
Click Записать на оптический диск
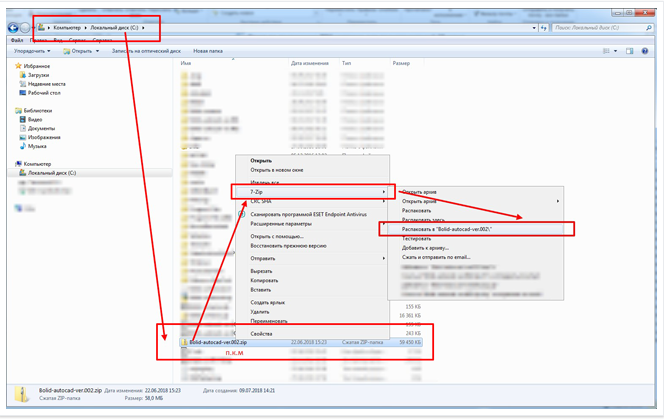click(x=146, y=51)
